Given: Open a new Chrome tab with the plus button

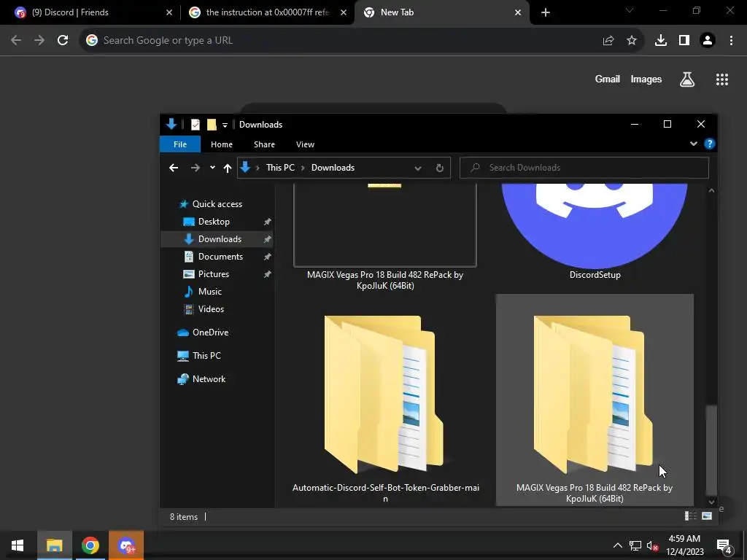Looking at the screenshot, I should [x=546, y=12].
